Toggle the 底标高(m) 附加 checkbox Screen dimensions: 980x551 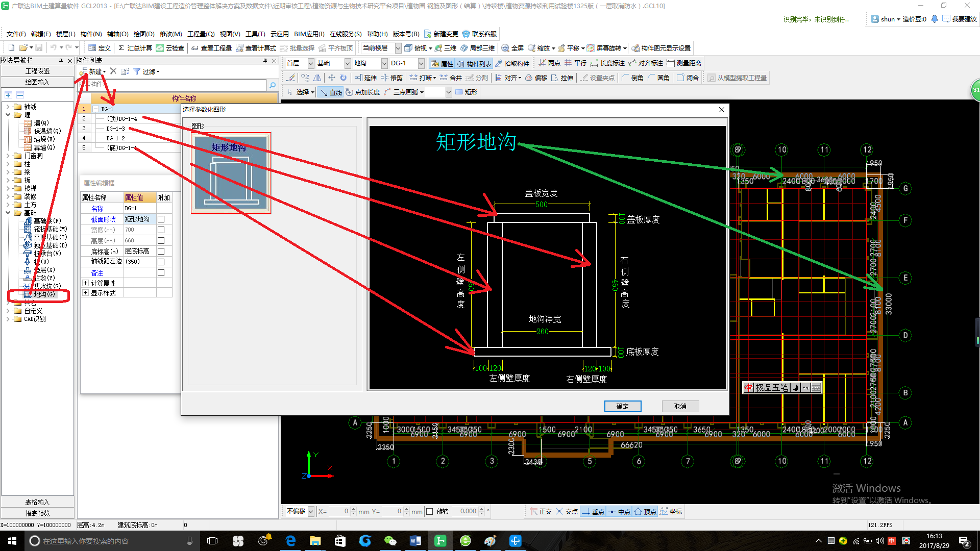[161, 252]
